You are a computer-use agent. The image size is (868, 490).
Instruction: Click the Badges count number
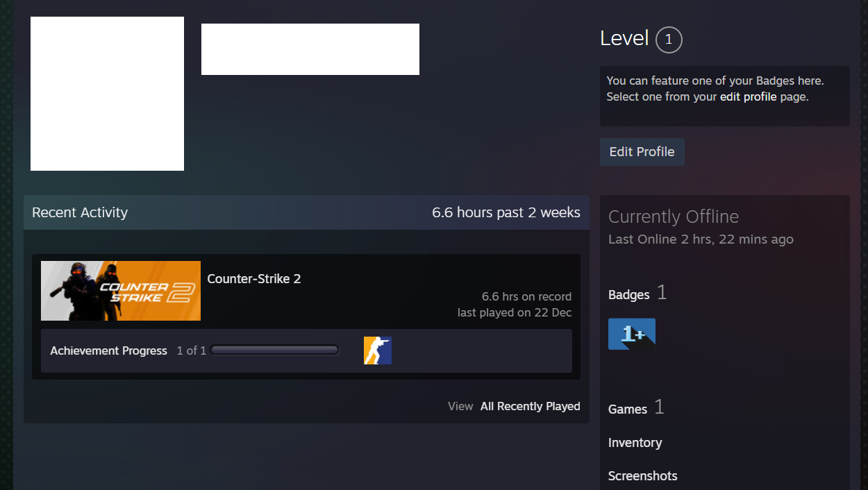click(x=662, y=294)
